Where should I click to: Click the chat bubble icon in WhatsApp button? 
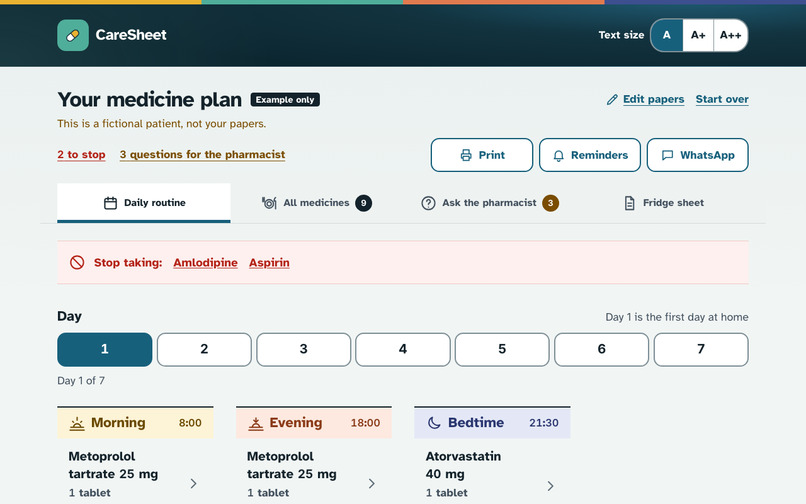(x=667, y=155)
